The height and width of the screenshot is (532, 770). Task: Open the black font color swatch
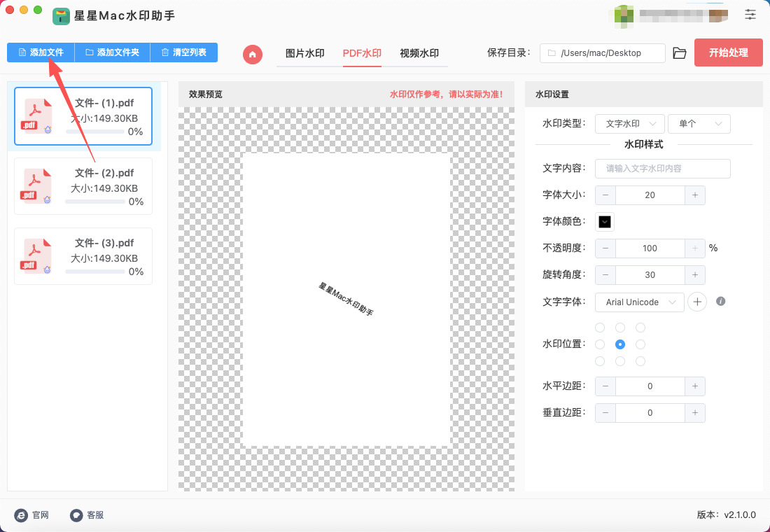[x=605, y=222]
